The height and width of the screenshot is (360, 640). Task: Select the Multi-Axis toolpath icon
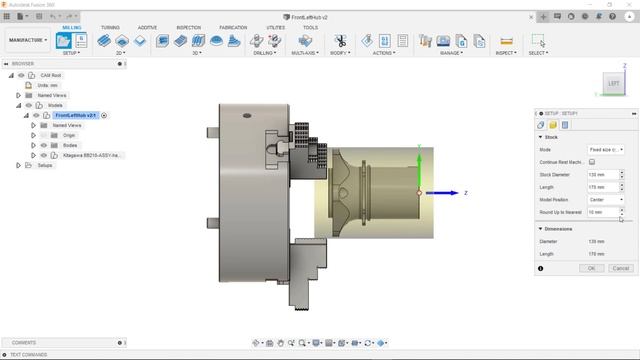point(305,41)
